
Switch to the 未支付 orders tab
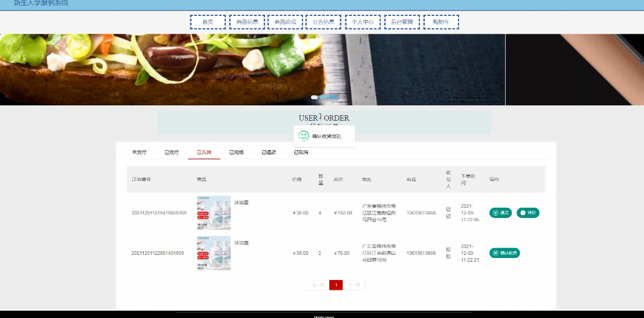(139, 153)
